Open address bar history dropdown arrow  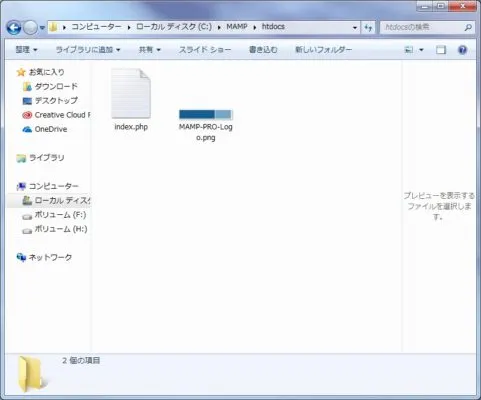[x=355, y=28]
